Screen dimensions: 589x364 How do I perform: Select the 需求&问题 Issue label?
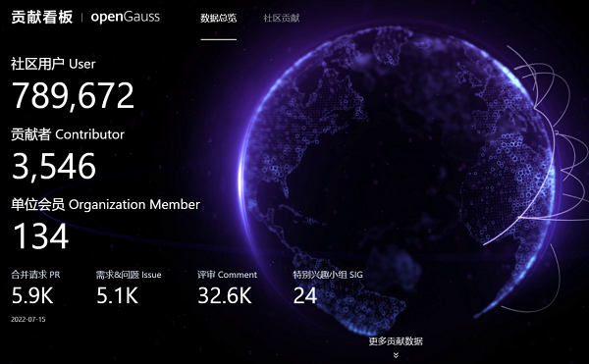pyautogui.click(x=129, y=275)
